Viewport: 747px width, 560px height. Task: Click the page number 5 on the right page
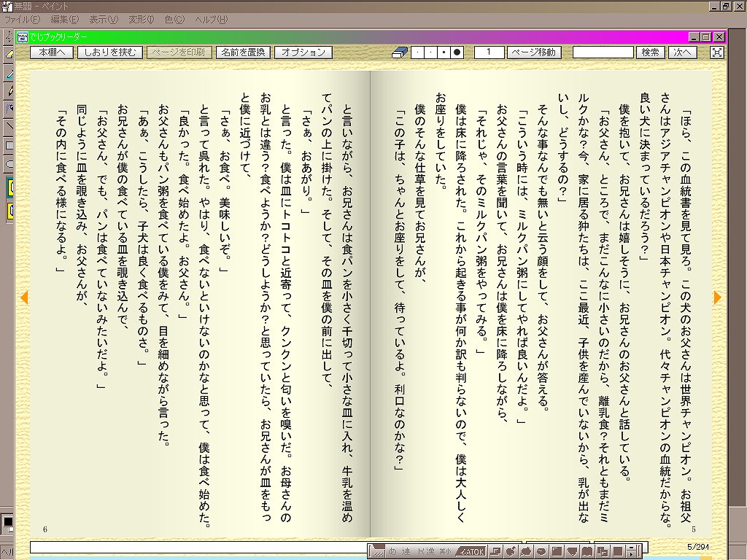tap(694, 529)
